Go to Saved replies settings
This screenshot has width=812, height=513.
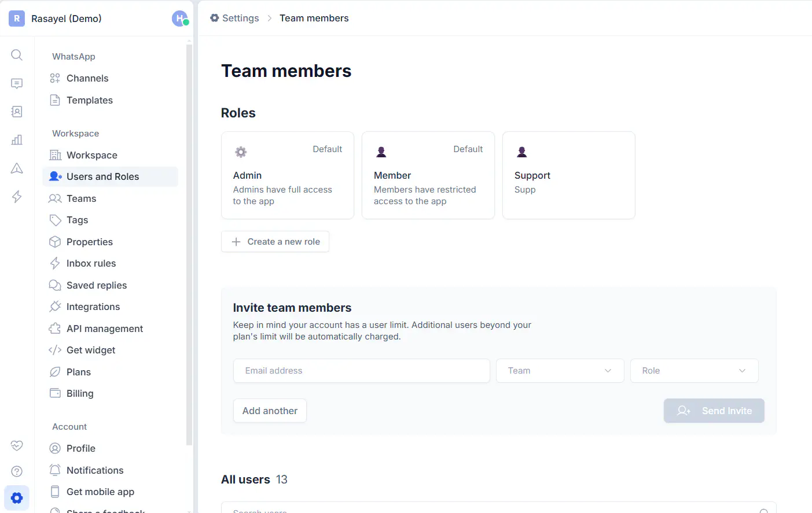click(x=96, y=285)
